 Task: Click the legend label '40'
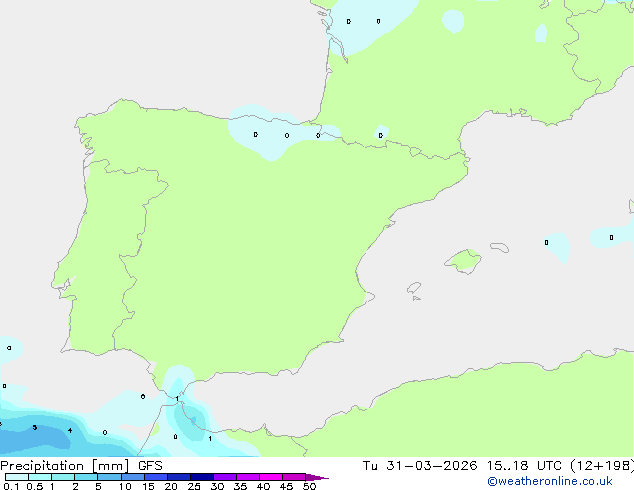tap(263, 486)
